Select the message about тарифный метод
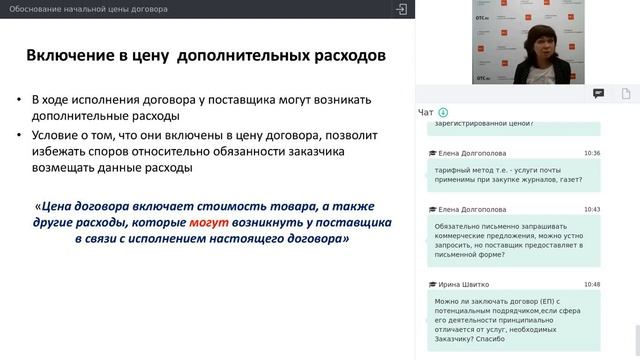The height and width of the screenshot is (360, 640). click(514, 175)
